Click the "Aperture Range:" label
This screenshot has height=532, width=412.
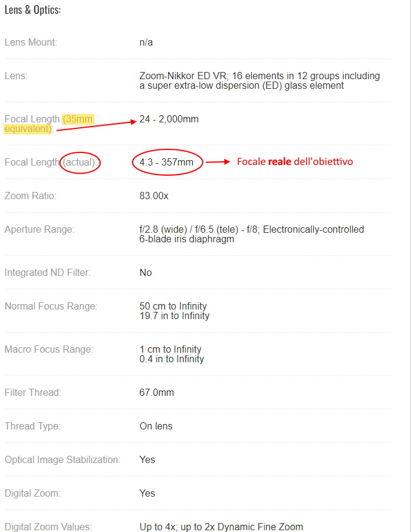click(38, 230)
